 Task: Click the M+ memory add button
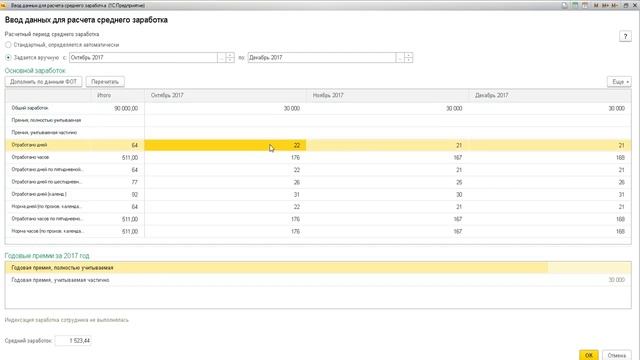[605, 5]
